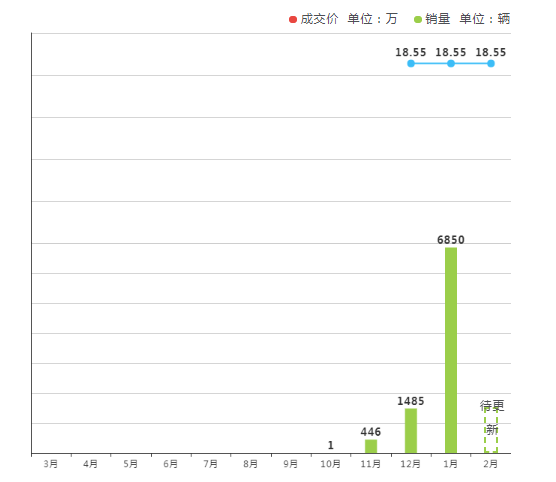Click the 446 value label
The height and width of the screenshot is (482, 556).
[371, 432]
